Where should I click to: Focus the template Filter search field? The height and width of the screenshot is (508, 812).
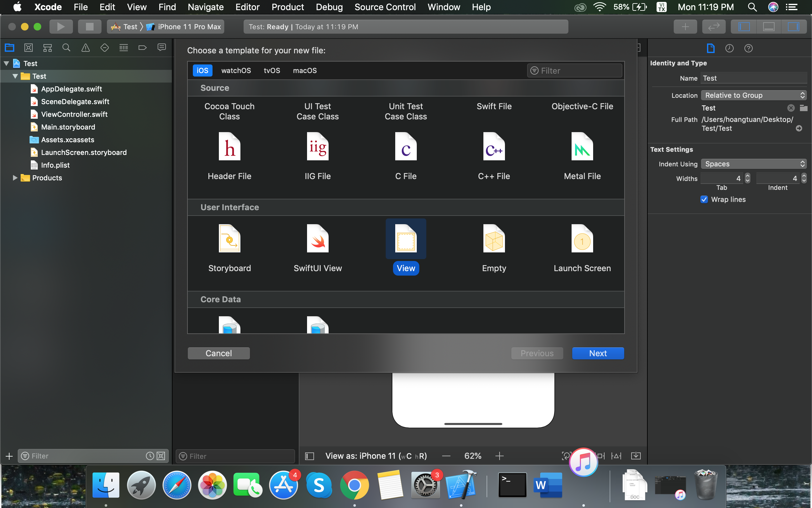(575, 70)
